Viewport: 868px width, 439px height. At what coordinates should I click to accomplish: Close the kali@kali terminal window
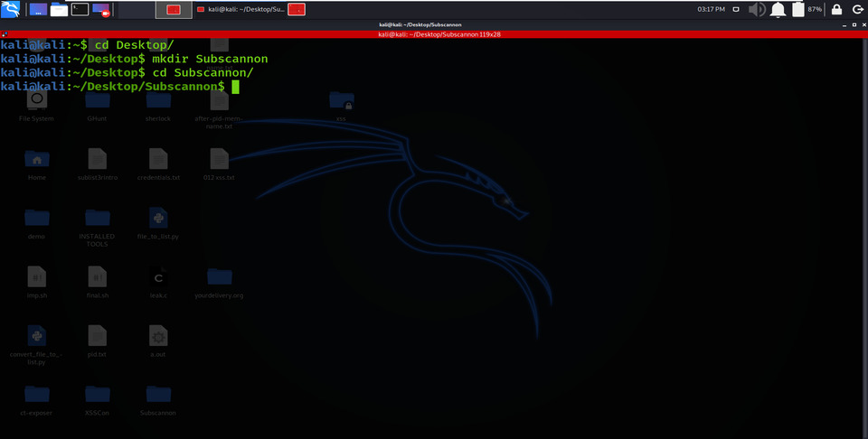pyautogui.click(x=863, y=25)
